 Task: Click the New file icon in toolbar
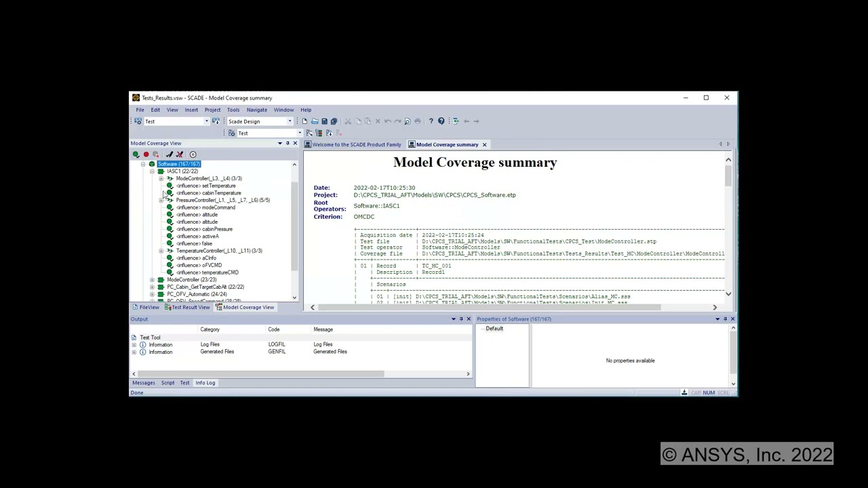coord(304,121)
